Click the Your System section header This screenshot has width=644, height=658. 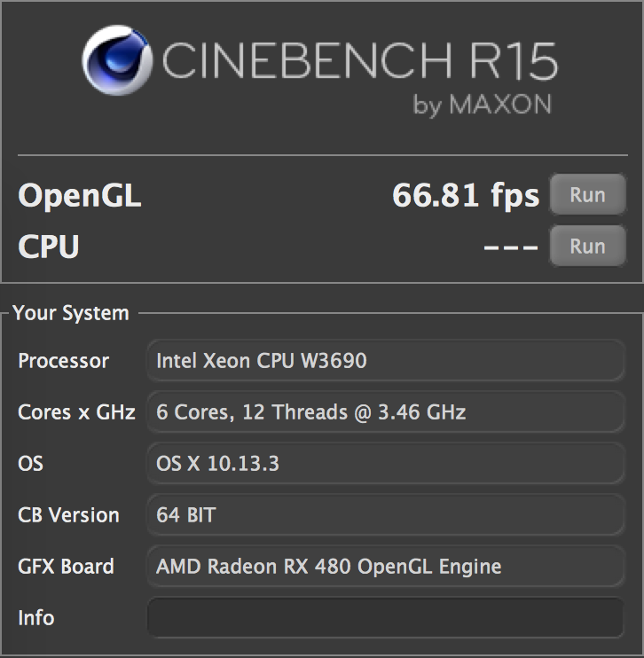(71, 313)
